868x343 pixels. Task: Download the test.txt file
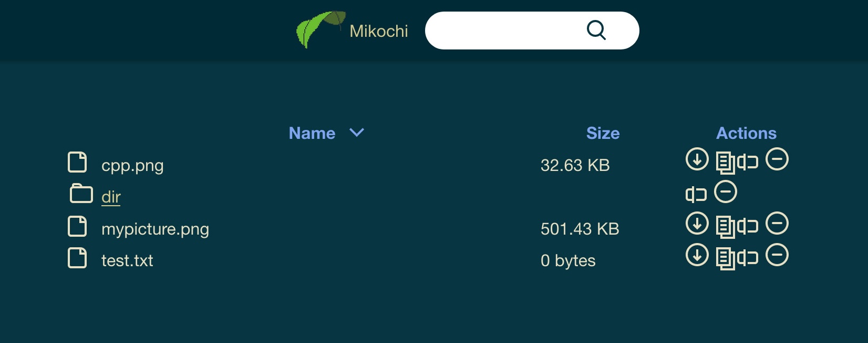pos(697,255)
